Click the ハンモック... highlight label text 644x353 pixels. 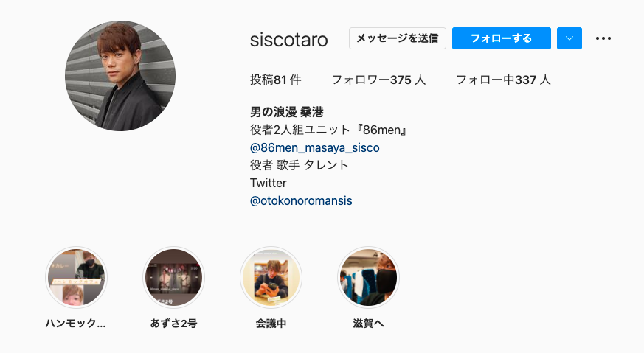point(75,324)
